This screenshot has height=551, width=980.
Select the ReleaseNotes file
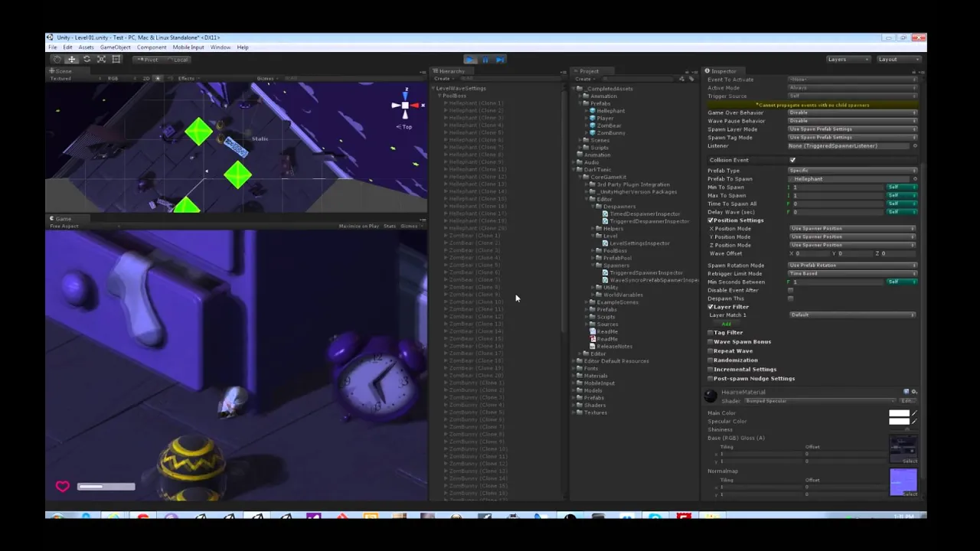coord(614,346)
